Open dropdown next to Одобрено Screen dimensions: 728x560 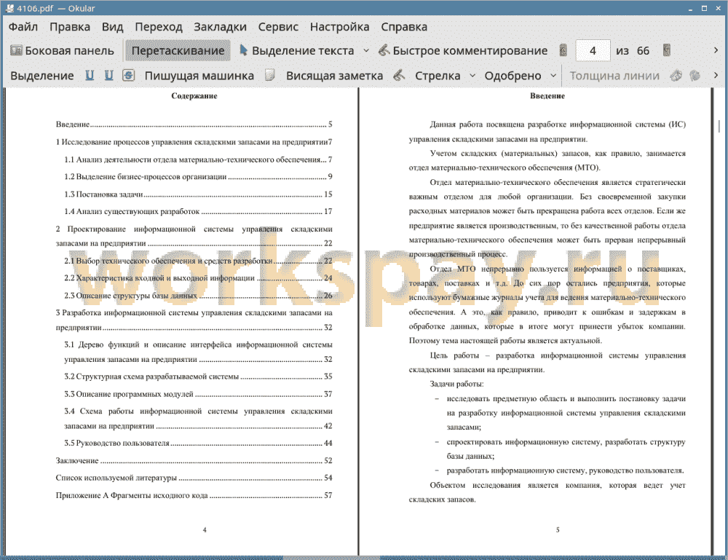(553, 76)
